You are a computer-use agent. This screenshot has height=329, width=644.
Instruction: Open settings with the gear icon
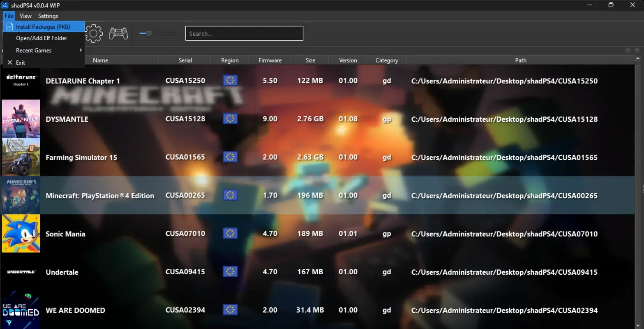pos(93,33)
